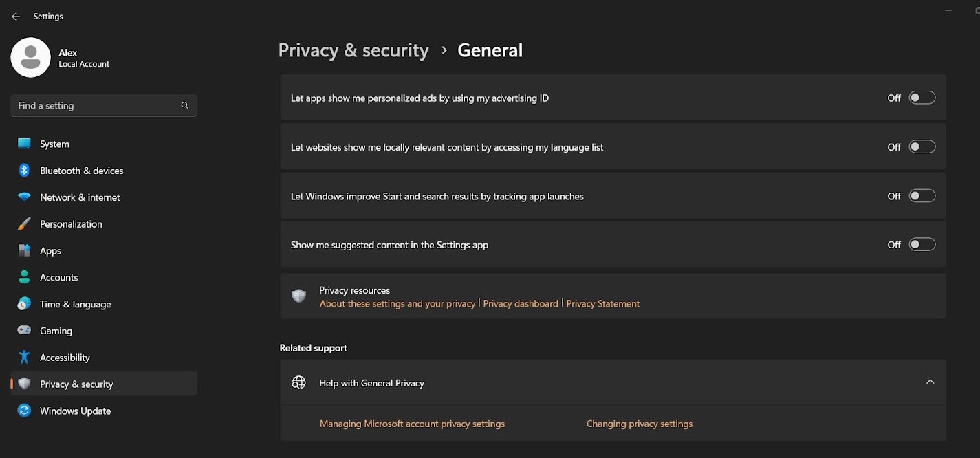Click the Privacy & security breadcrumb
Viewport: 980px width, 458px height.
[x=353, y=51]
